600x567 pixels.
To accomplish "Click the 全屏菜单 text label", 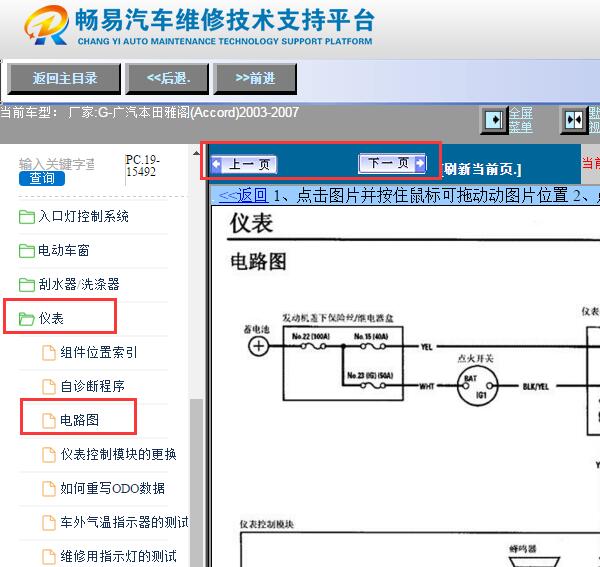I will 520,120.
